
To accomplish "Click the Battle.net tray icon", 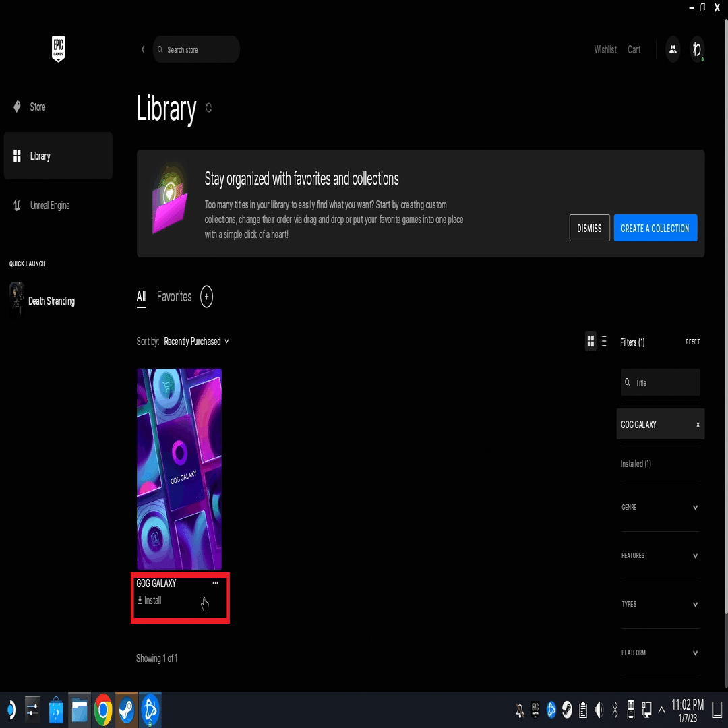I will pos(551,709).
